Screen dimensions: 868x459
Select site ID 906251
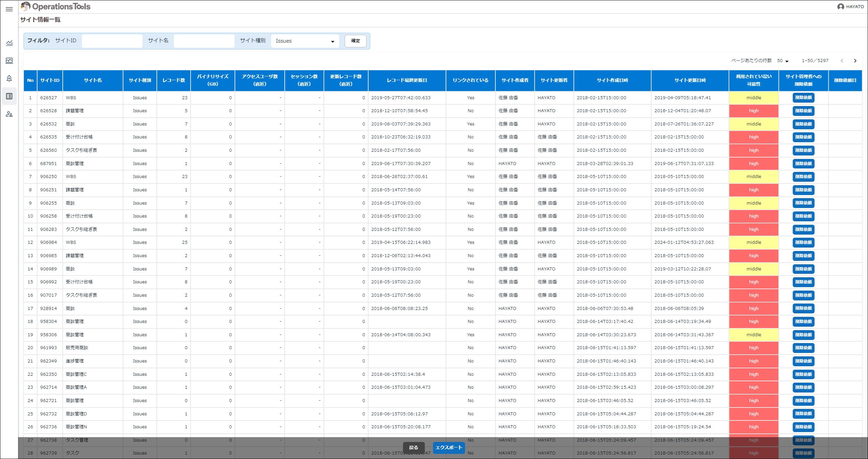(48, 190)
